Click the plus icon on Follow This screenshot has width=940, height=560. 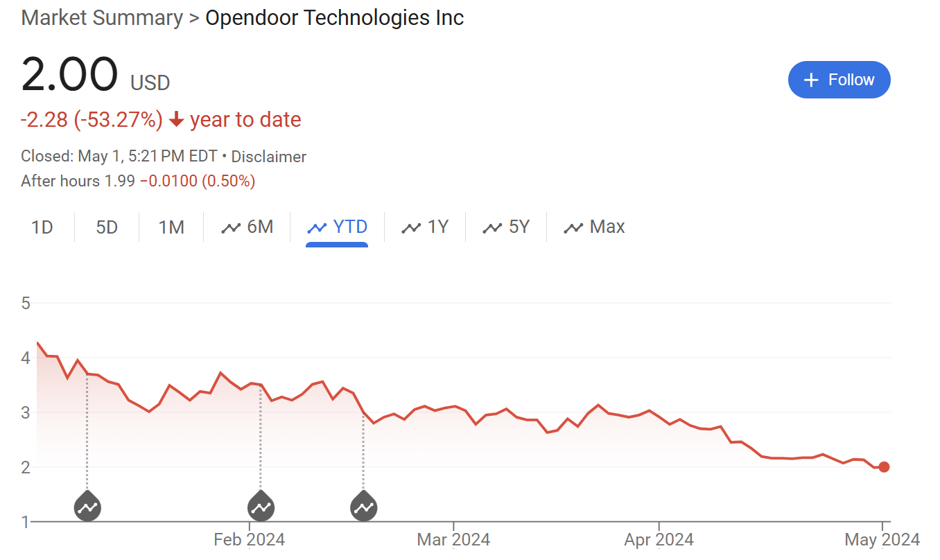(811, 80)
